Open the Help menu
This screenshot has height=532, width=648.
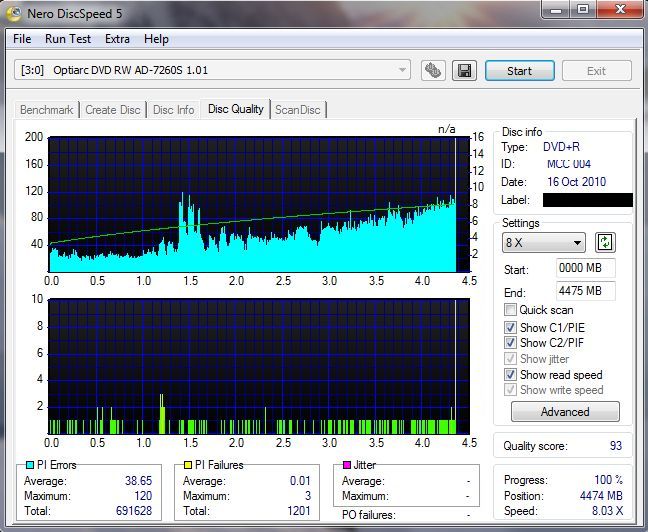pyautogui.click(x=156, y=39)
